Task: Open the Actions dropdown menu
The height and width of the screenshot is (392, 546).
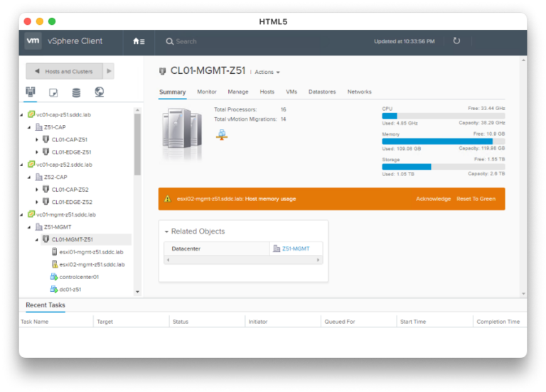Action: pos(267,72)
